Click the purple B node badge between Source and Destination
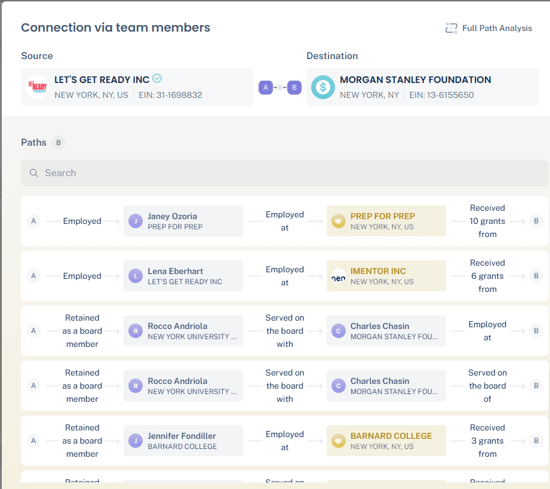The image size is (550, 489). point(294,87)
